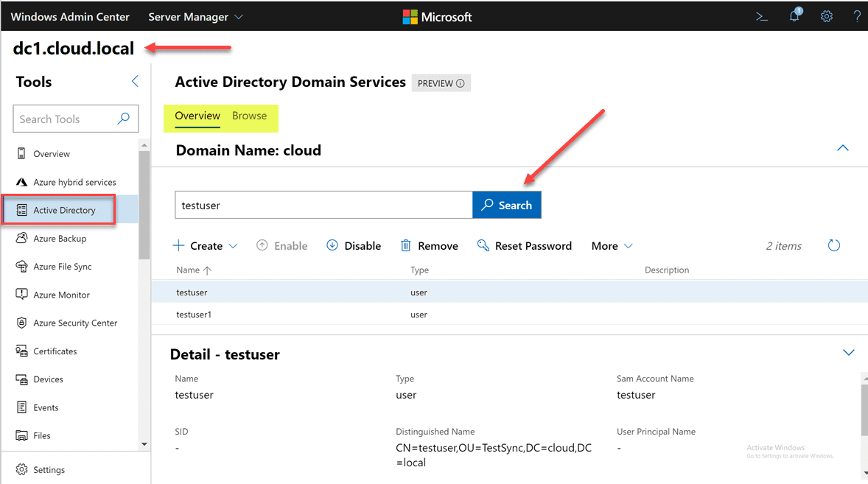This screenshot has width=868, height=484.
Task: Open the Server Manager menu
Action: (195, 16)
